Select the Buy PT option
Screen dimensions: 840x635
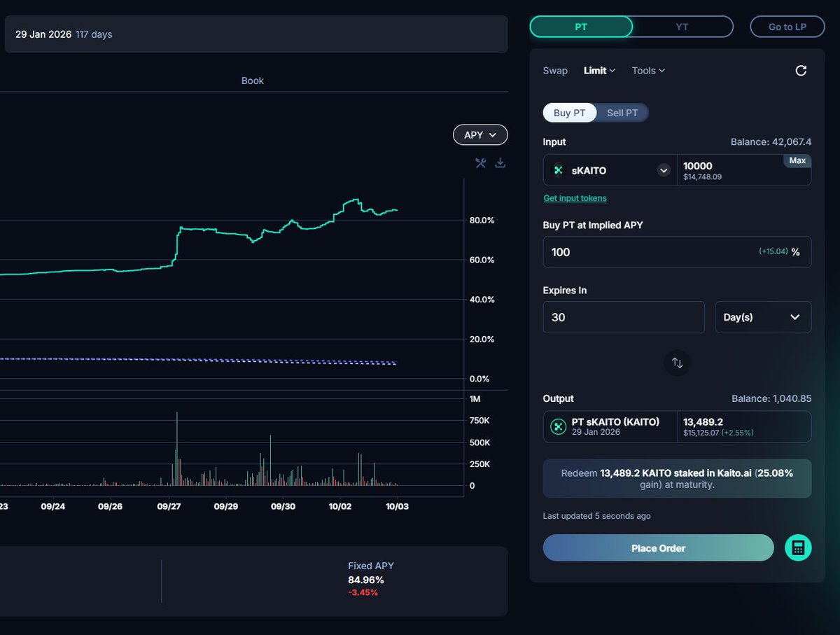coord(570,113)
